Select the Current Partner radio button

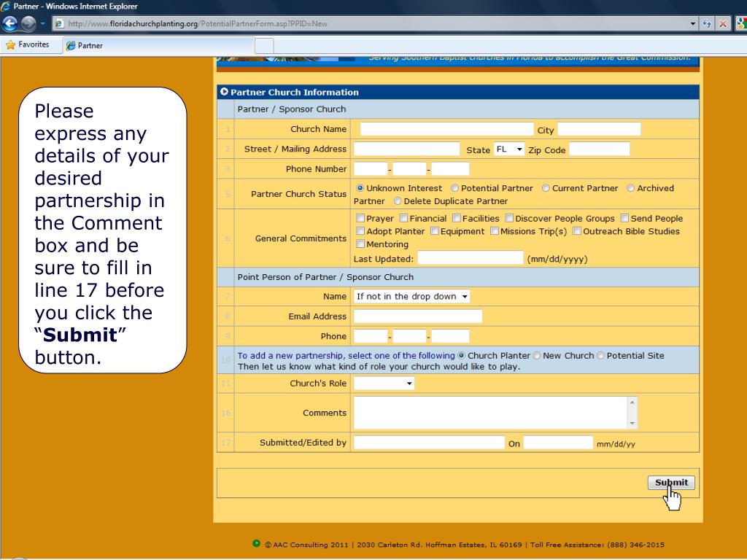point(546,188)
